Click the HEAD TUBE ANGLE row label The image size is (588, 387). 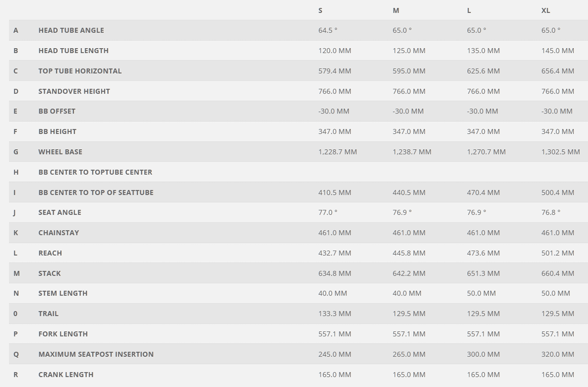coord(71,30)
